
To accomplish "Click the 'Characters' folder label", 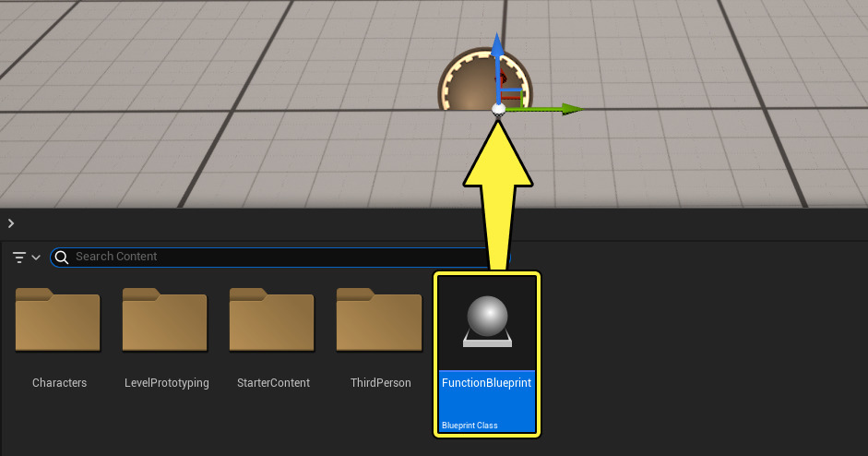I will [59, 383].
